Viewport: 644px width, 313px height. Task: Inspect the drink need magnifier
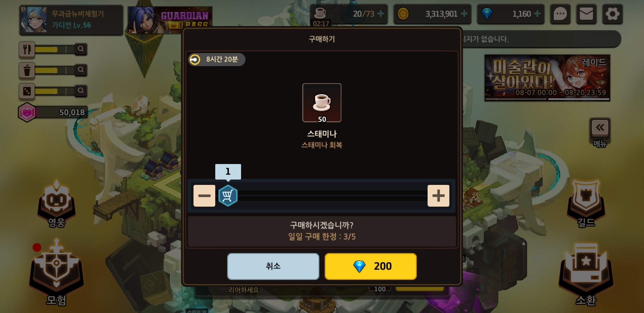[x=81, y=70]
